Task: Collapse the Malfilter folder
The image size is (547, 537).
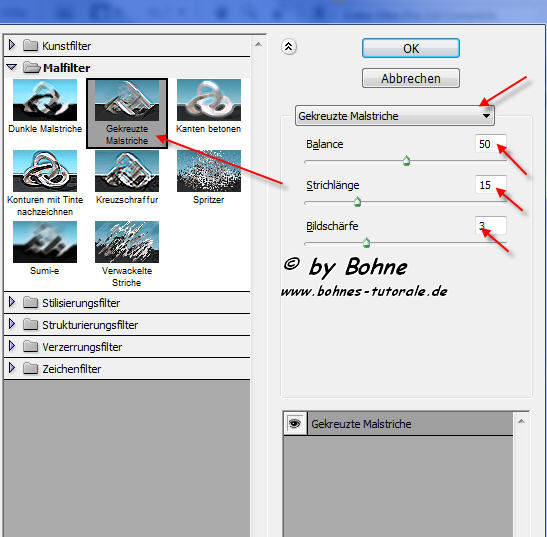Action: point(12,67)
